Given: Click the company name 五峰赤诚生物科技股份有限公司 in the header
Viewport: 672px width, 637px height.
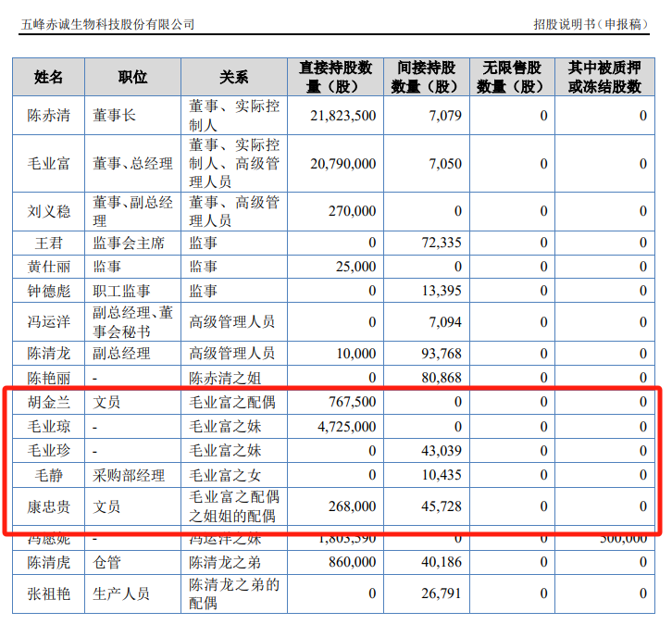Looking at the screenshot, I should [x=108, y=24].
